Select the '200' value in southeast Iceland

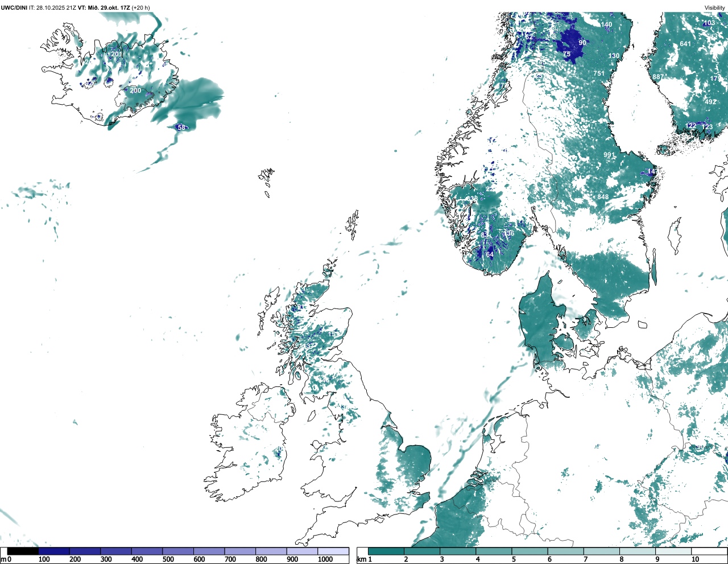tap(135, 90)
